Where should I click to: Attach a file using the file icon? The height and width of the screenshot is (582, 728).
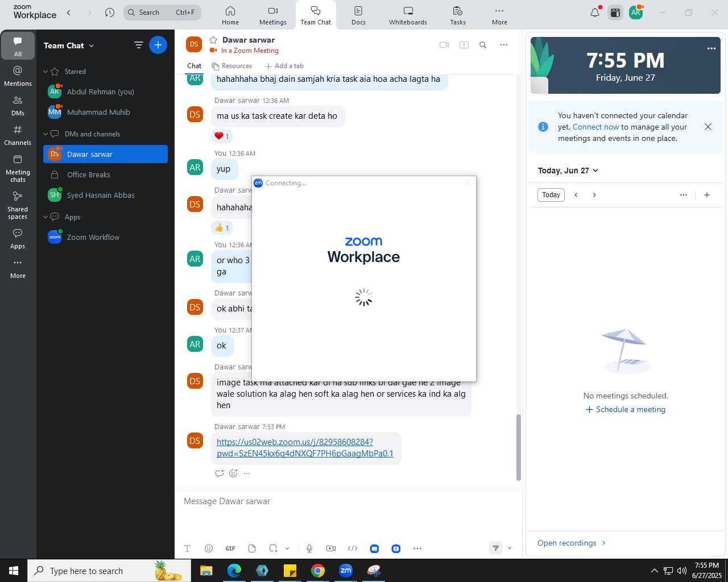pyautogui.click(x=252, y=548)
